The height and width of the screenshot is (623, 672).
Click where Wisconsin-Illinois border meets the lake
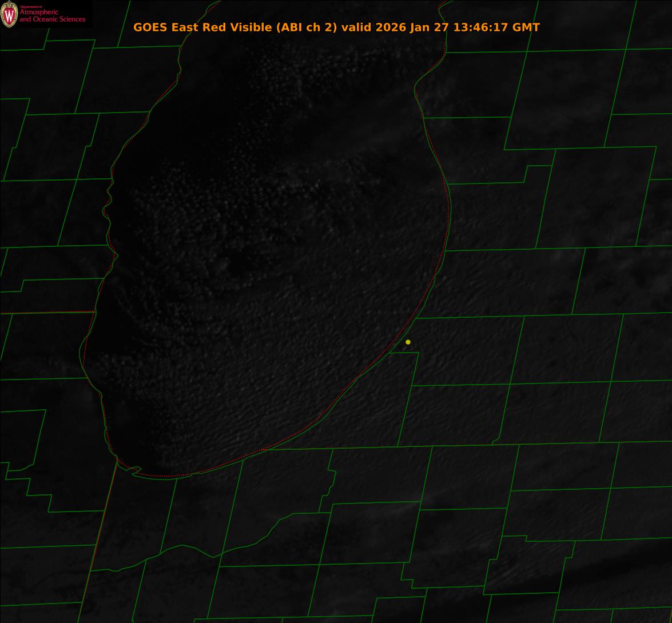pyautogui.click(x=94, y=312)
